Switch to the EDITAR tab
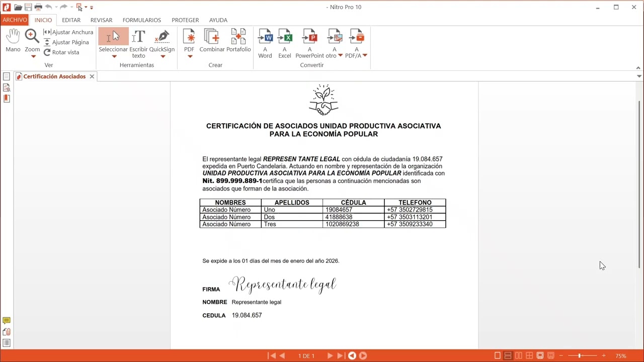The image size is (644, 362). [71, 20]
